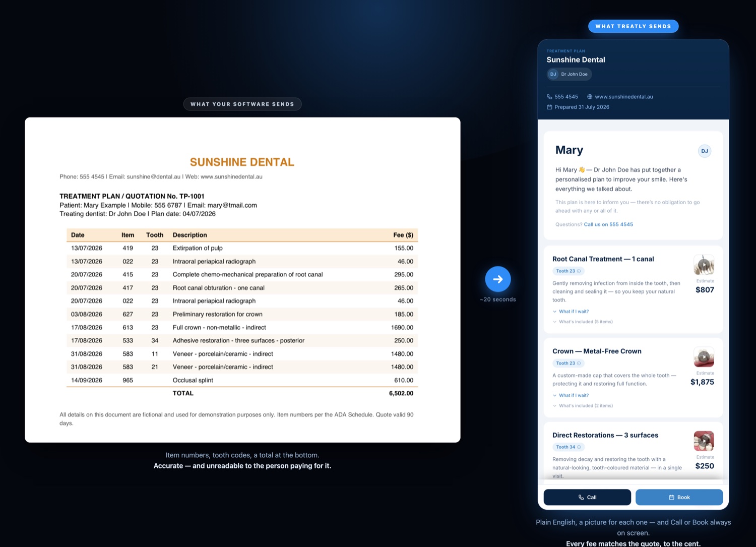Image resolution: width=756 pixels, height=547 pixels.
Task: Click the blue arrow circle icon
Action: tap(498, 279)
